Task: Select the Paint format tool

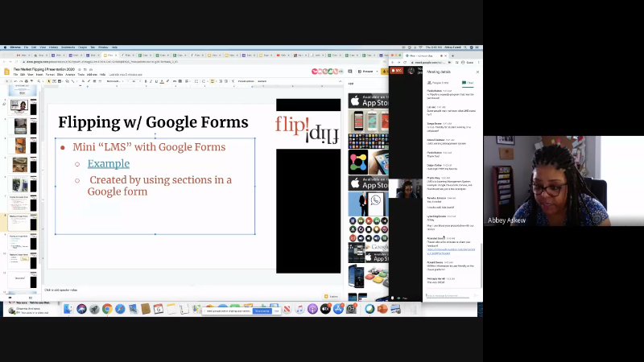Action: 31,81
